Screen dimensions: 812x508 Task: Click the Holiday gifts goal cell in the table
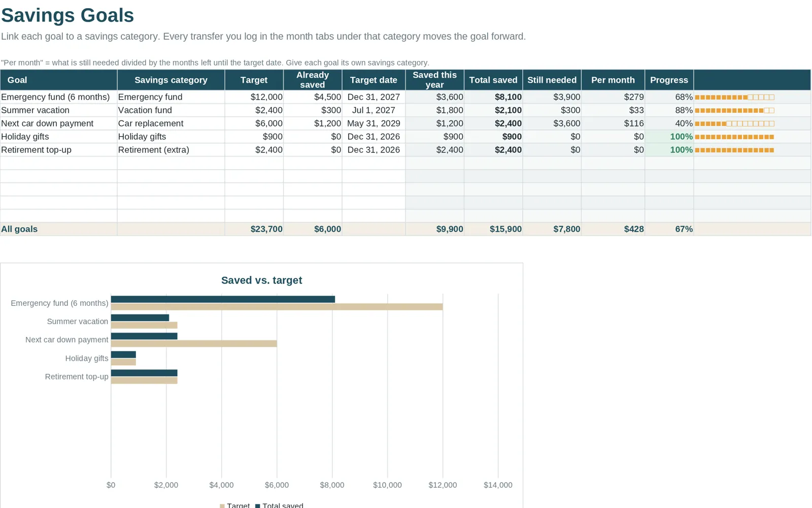[x=58, y=137]
